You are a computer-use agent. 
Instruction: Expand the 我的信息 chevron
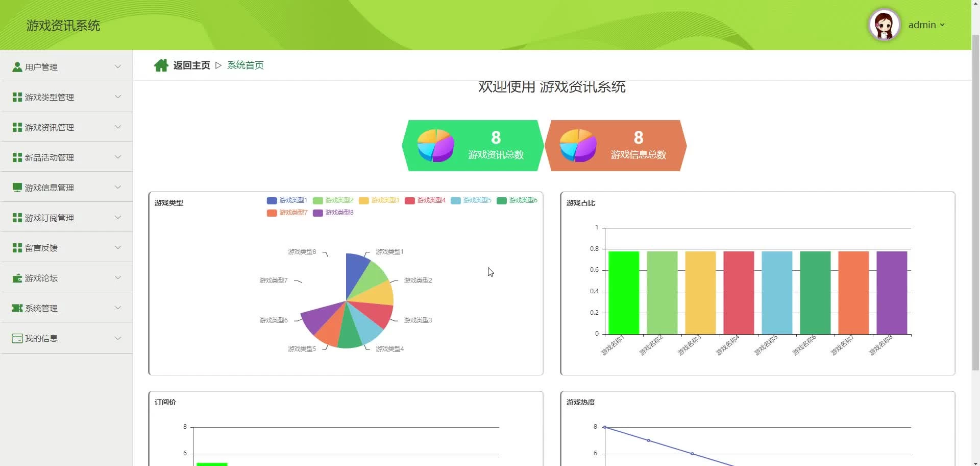tap(118, 338)
